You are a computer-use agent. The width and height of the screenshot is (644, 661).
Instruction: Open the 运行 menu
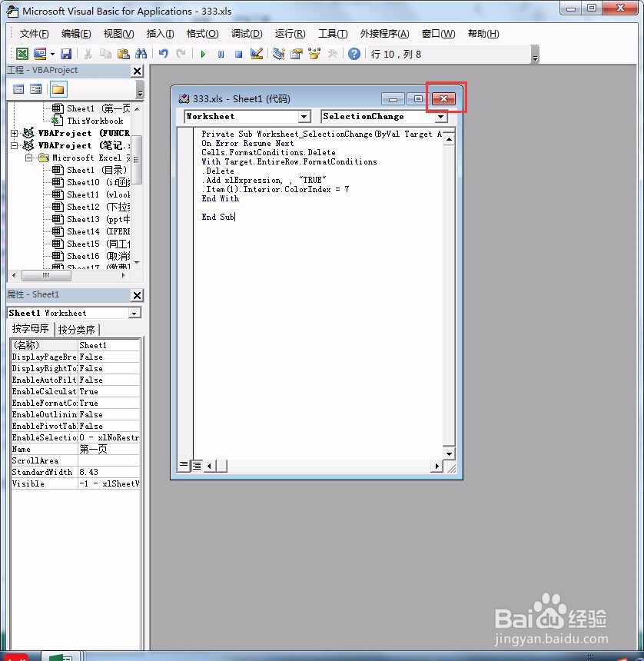tap(290, 34)
